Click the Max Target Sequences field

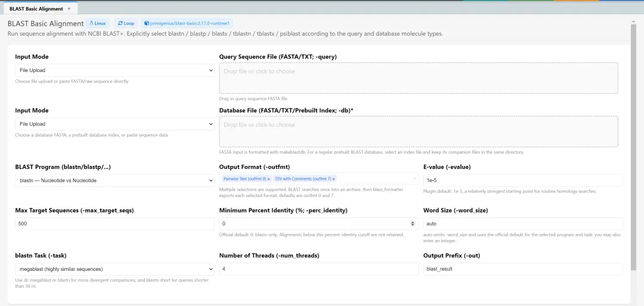point(114,224)
